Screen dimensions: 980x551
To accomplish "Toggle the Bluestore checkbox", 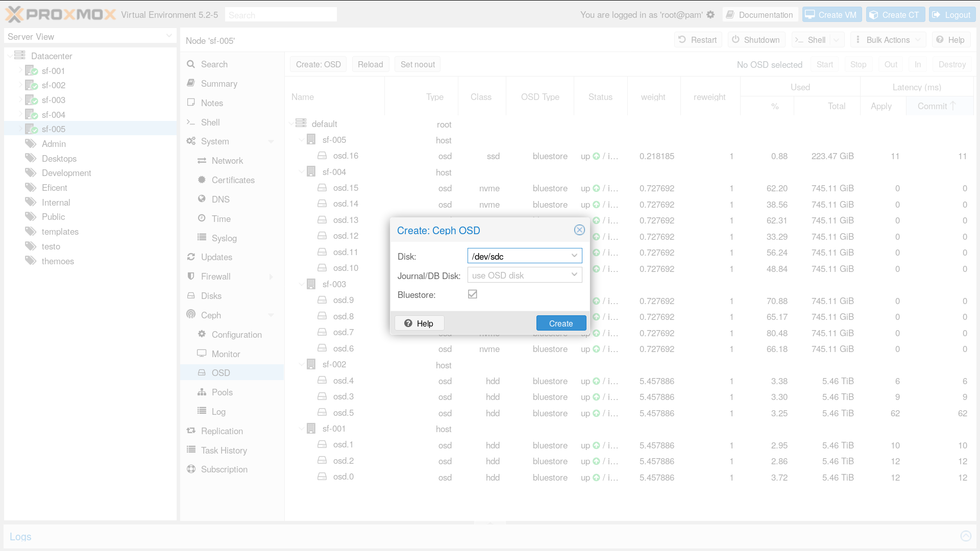I will pos(473,294).
